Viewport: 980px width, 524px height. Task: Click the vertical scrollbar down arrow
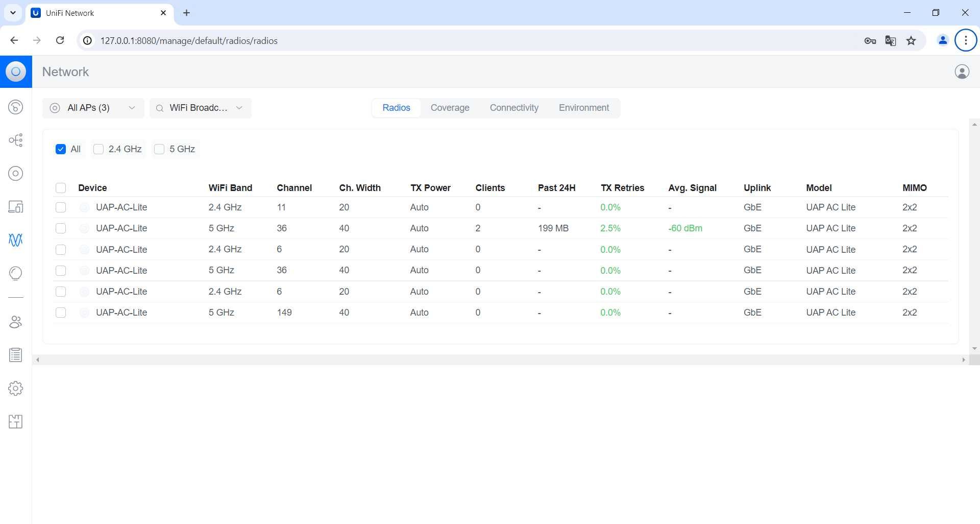[x=974, y=349]
